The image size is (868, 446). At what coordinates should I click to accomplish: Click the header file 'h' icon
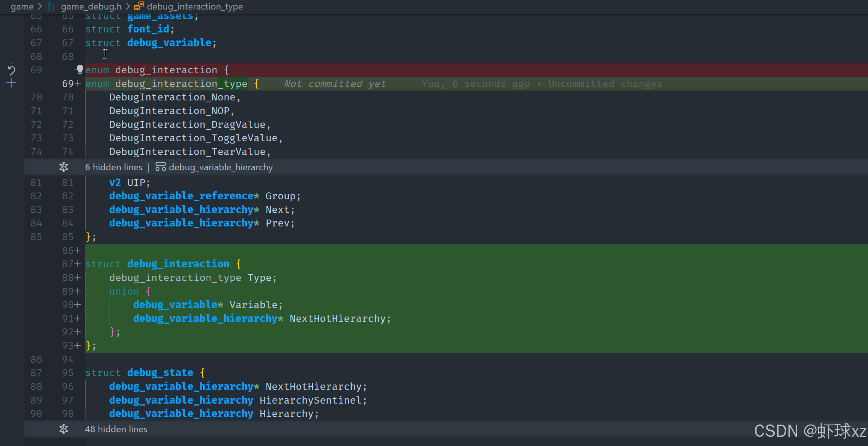tap(52, 6)
